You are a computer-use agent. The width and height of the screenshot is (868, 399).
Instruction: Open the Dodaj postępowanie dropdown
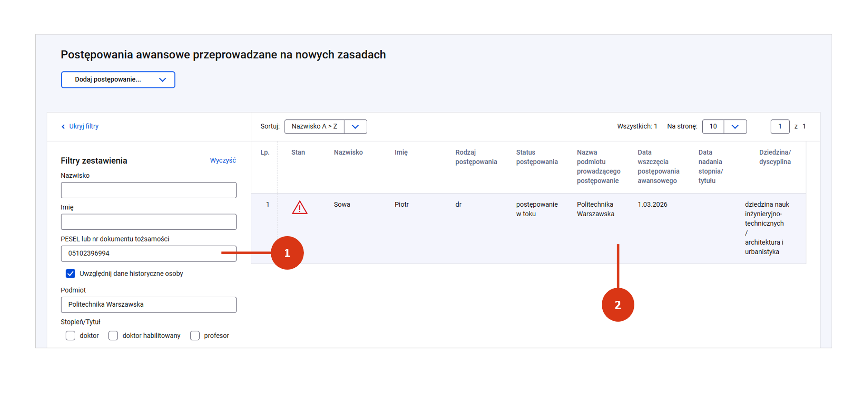pos(118,80)
